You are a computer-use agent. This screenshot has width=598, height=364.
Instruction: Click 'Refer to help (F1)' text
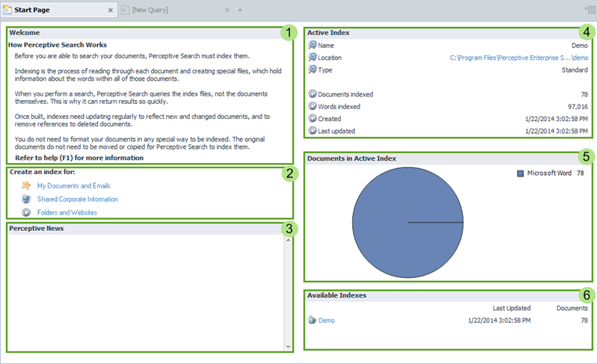[x=79, y=158]
